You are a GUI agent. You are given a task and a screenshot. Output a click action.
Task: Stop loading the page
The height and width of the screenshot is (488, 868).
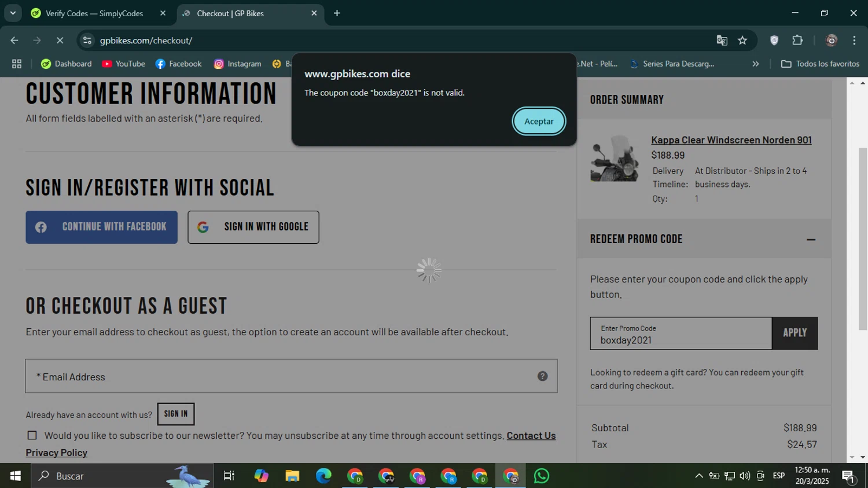pos(60,41)
